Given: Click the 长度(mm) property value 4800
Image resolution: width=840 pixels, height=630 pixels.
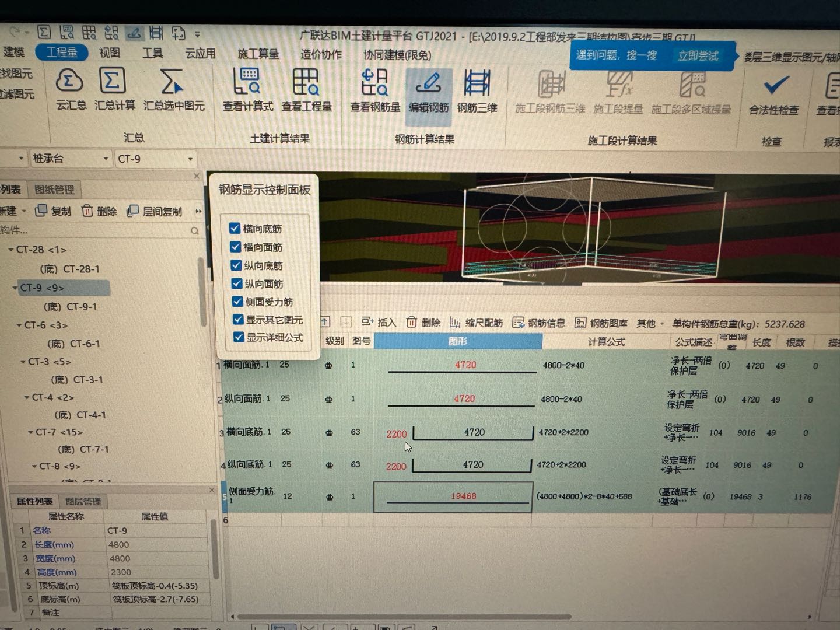Looking at the screenshot, I should [x=156, y=544].
